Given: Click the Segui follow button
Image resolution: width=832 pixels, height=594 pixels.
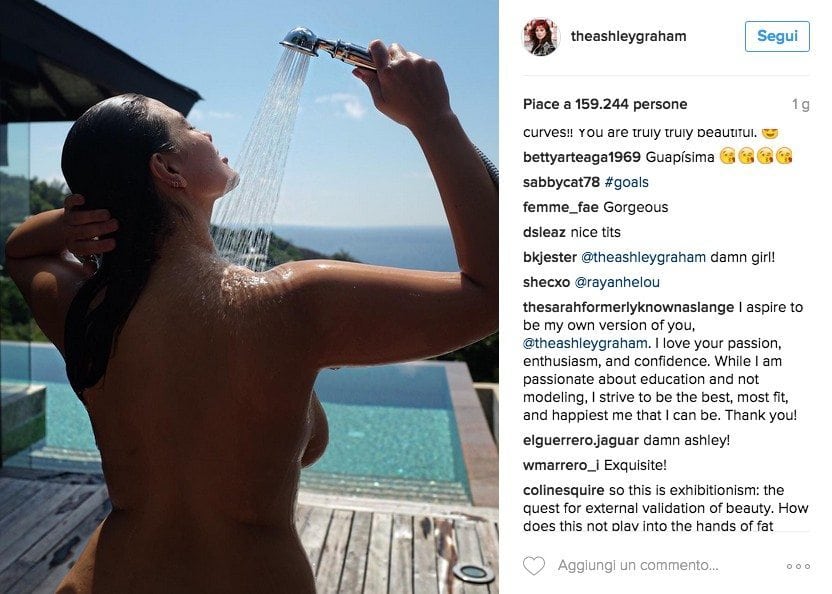Looking at the screenshot, I should pyautogui.click(x=777, y=36).
